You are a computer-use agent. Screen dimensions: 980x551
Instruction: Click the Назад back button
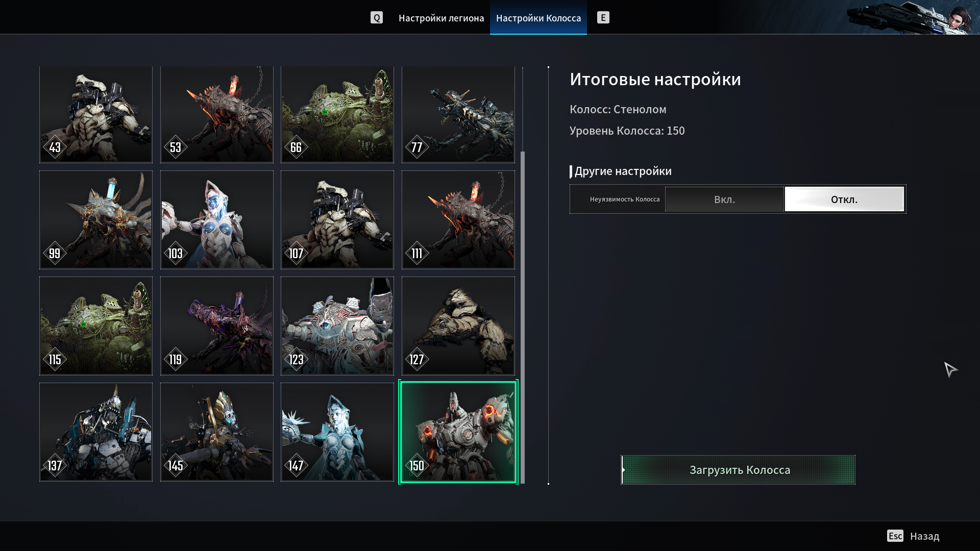tap(924, 536)
